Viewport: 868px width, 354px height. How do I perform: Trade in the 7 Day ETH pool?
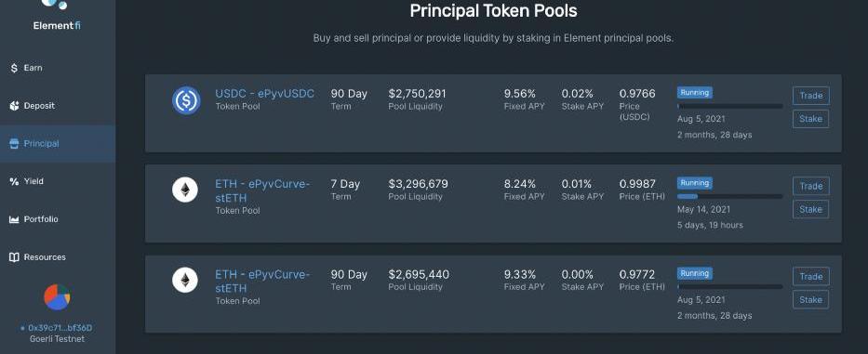(x=811, y=186)
